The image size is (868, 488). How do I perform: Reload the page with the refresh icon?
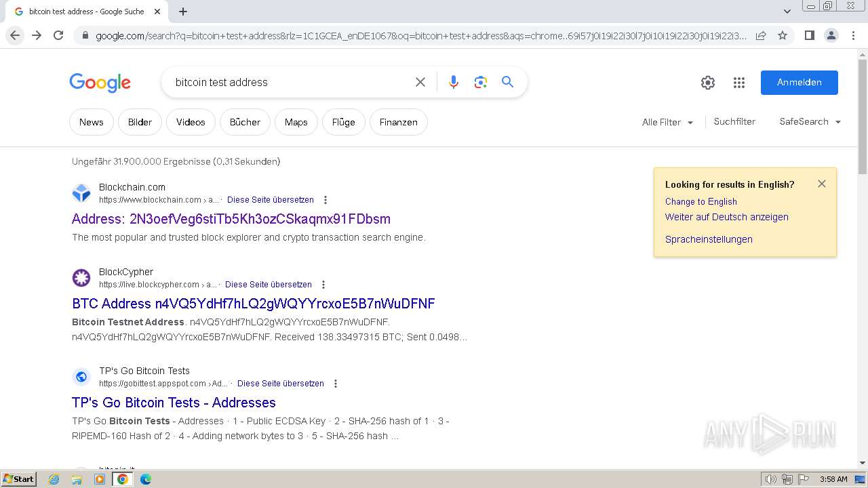(x=58, y=35)
